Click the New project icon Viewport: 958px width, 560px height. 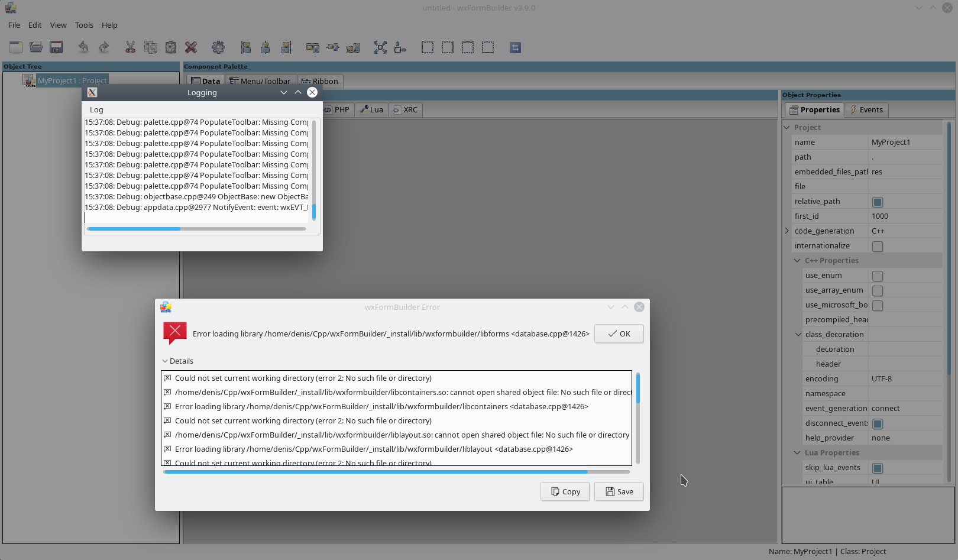pyautogui.click(x=15, y=47)
